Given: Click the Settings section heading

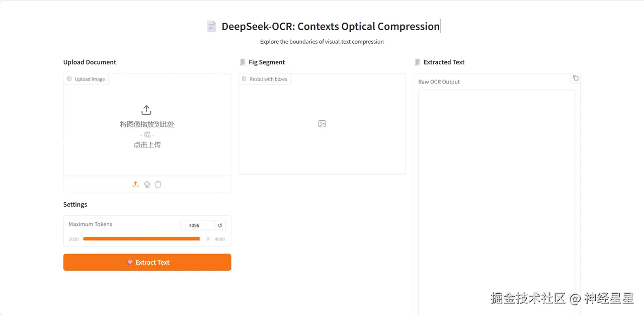Looking at the screenshot, I should coord(75,204).
